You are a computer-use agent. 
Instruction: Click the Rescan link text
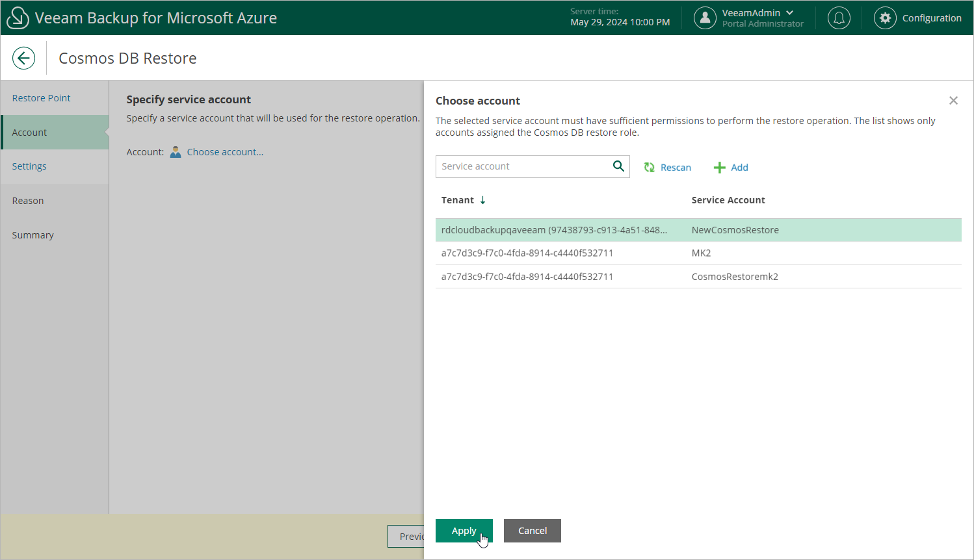tap(676, 168)
